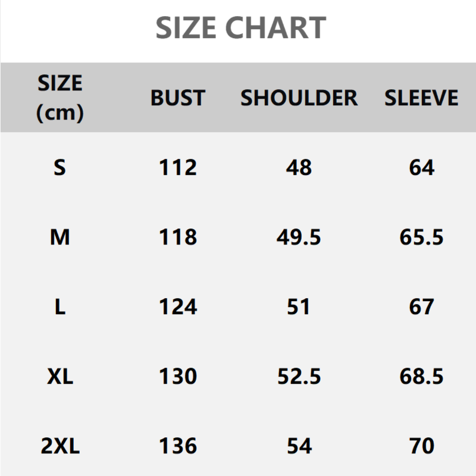The width and height of the screenshot is (476, 476).
Task: Click the 2XL size row label
Action: (59, 446)
